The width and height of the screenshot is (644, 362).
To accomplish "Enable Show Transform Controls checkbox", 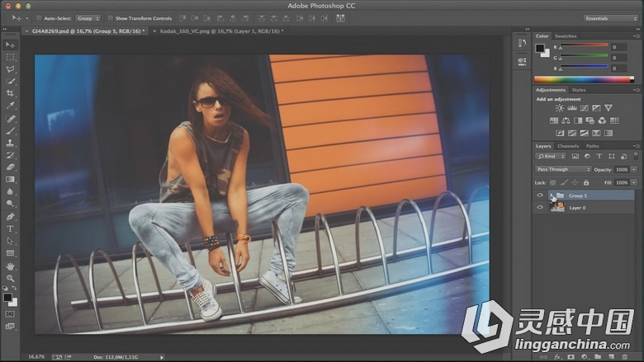I will click(110, 18).
